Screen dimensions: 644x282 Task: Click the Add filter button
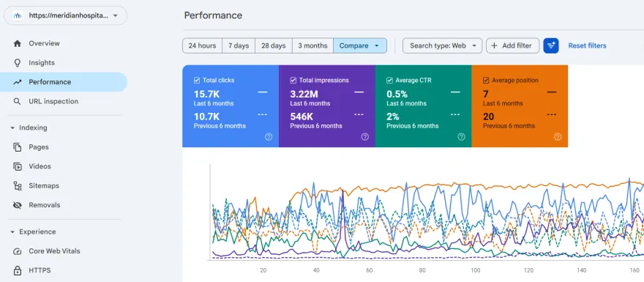tap(512, 45)
